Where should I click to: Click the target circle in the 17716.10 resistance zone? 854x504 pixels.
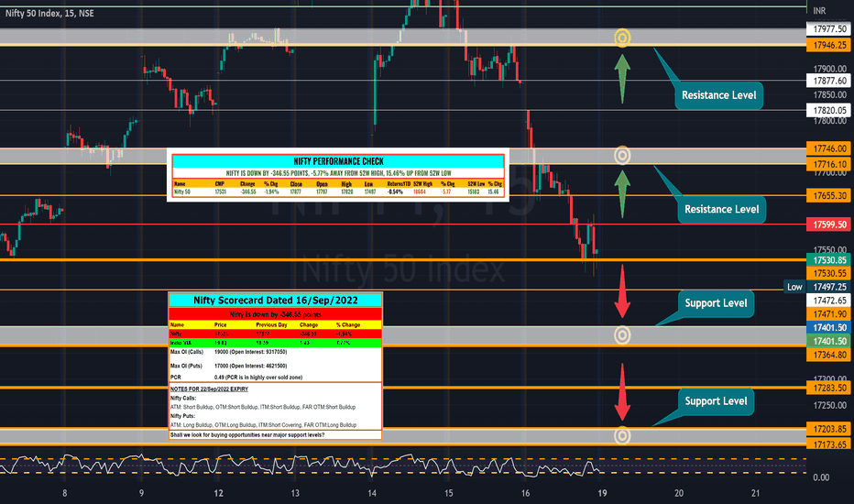(x=622, y=155)
